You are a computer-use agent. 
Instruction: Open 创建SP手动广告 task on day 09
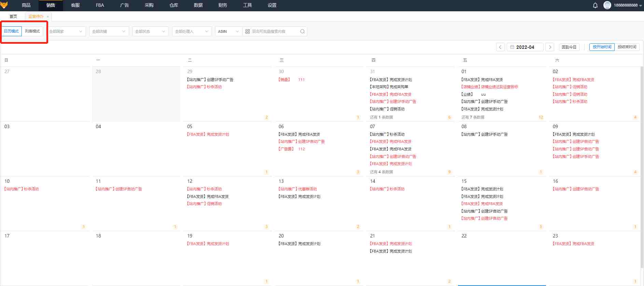(576, 156)
